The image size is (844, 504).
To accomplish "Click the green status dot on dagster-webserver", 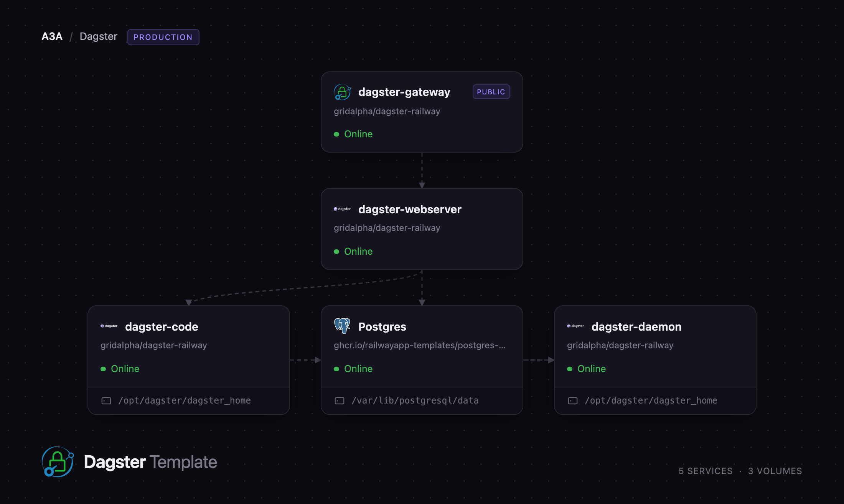I will click(x=336, y=252).
